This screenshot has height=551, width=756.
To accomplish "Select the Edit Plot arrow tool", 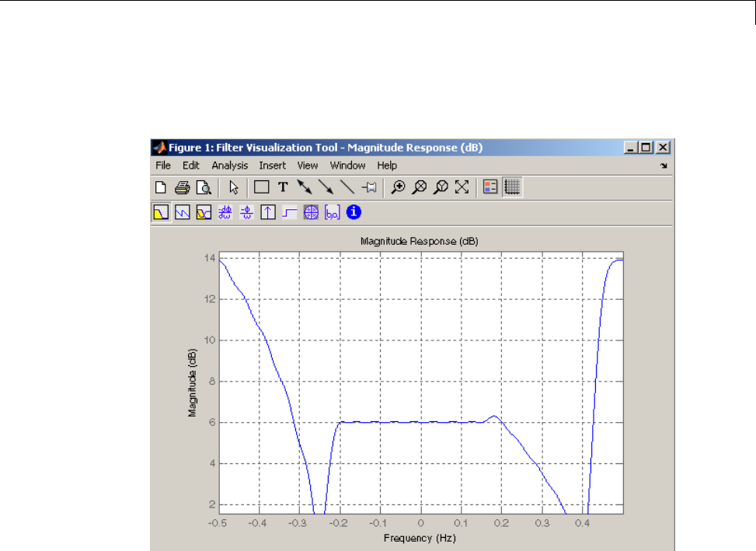I will pyautogui.click(x=233, y=187).
